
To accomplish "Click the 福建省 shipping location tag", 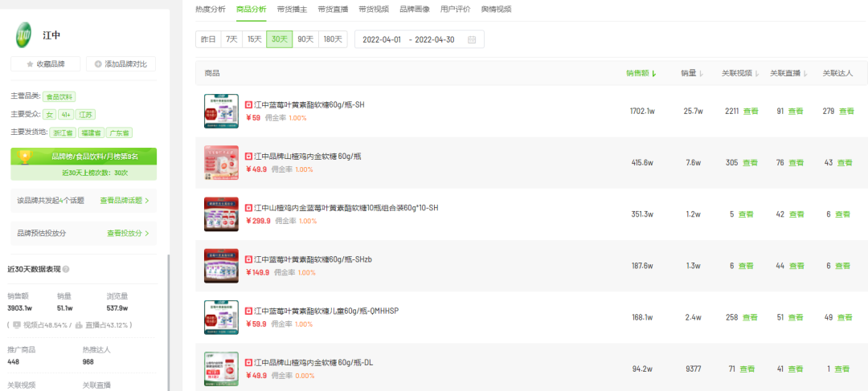I will pyautogui.click(x=91, y=132).
